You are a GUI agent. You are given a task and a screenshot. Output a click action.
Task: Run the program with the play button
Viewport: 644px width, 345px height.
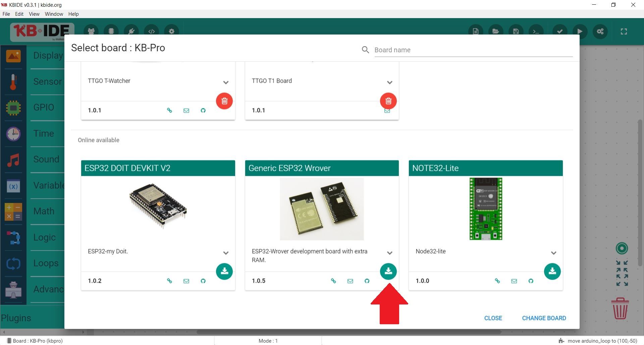(x=580, y=31)
